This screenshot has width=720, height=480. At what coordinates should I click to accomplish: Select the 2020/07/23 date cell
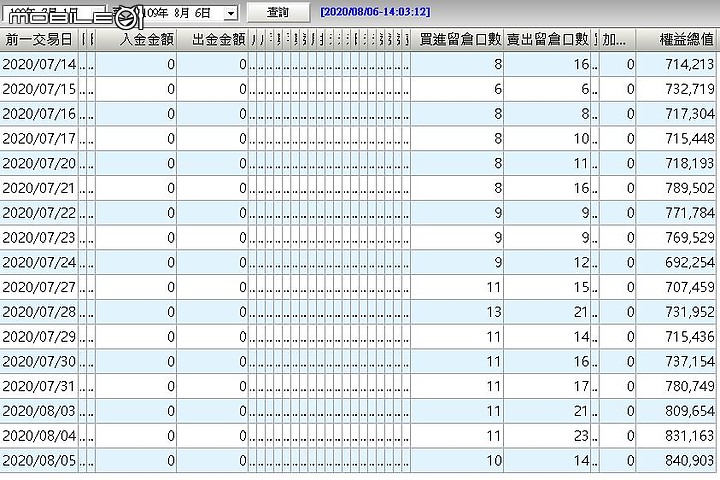(39, 238)
